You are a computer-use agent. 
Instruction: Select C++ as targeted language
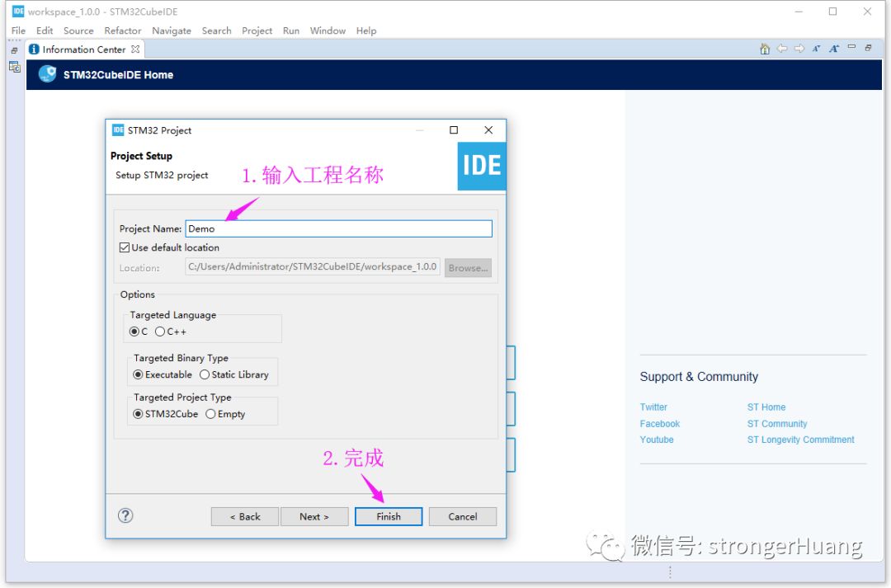pyautogui.click(x=160, y=332)
